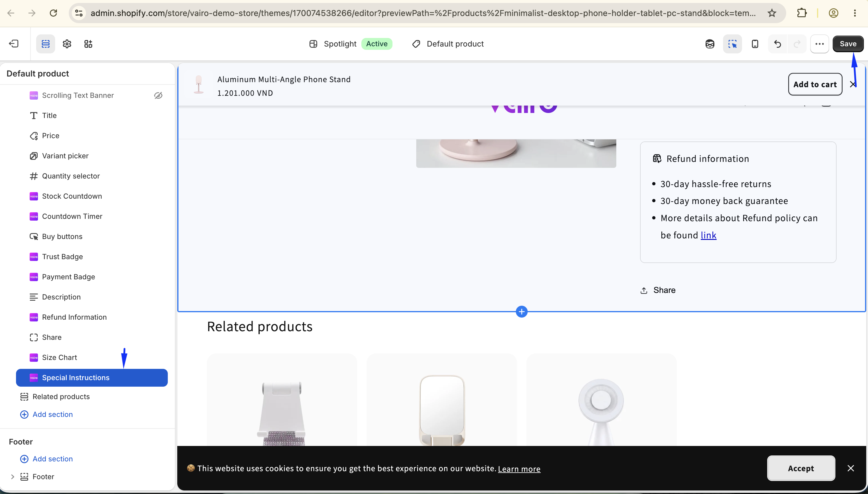Viewport: 868px width, 494px height.
Task: Click the Refund information heading
Action: pyautogui.click(x=708, y=159)
